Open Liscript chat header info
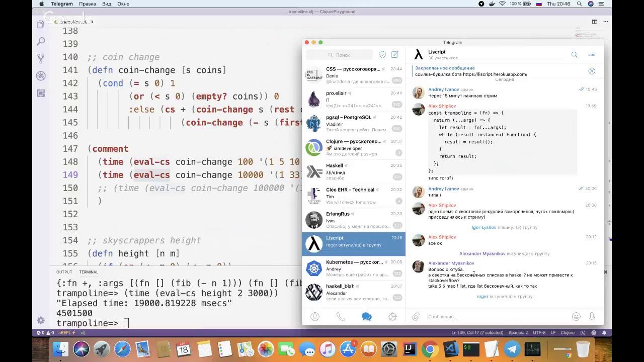This screenshot has height=362, width=644. (437, 54)
